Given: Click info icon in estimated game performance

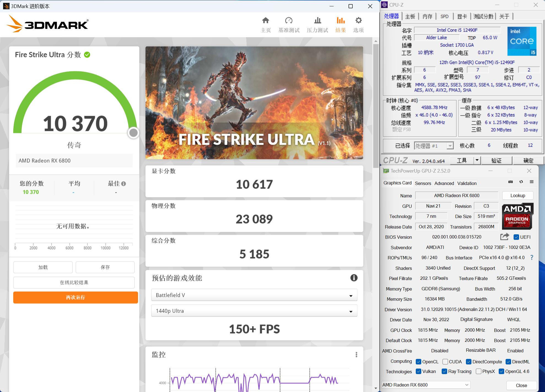Looking at the screenshot, I should (x=354, y=278).
